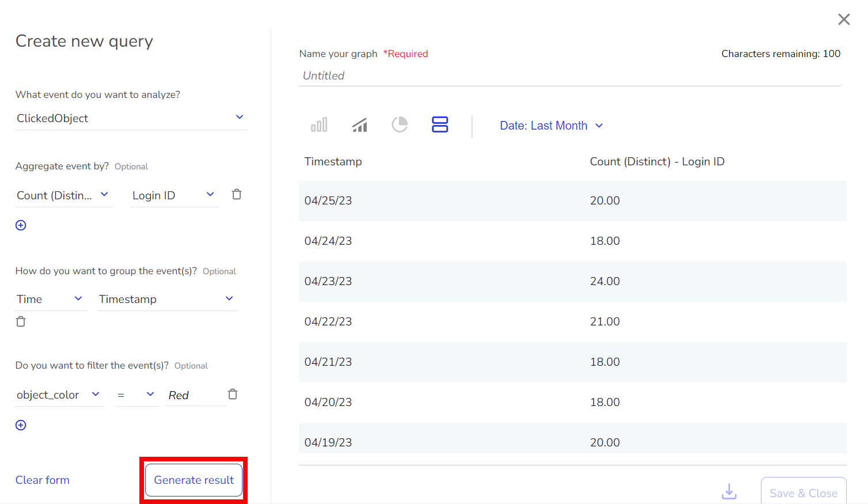The width and height of the screenshot is (868, 504).
Task: Click the Characters remaining: 100 text
Action: tap(780, 54)
